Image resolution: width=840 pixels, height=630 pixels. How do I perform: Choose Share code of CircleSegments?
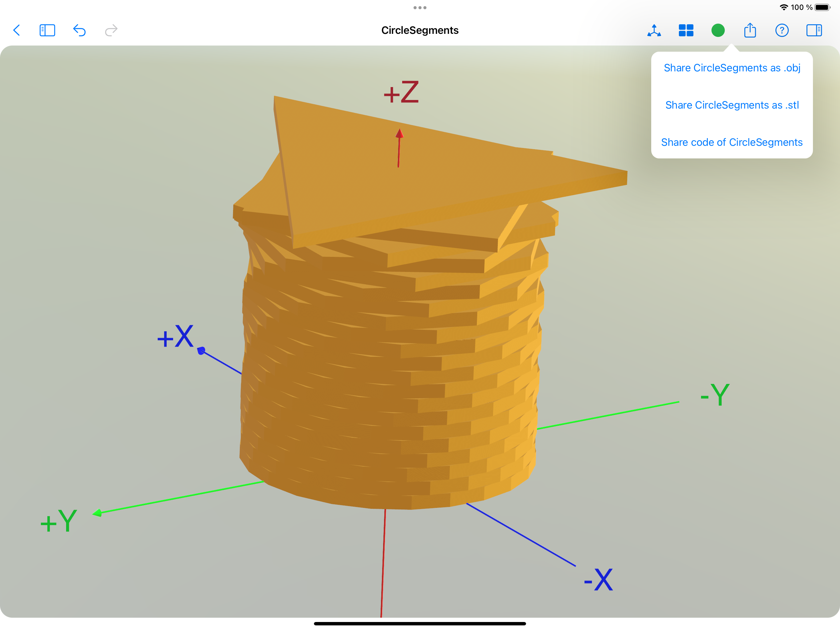(732, 142)
